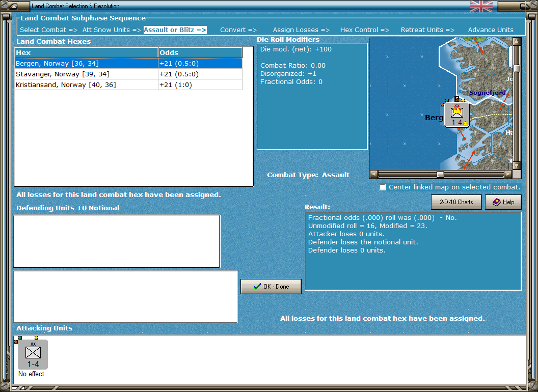This screenshot has height=392, width=538.
Task: Click the Select Combat subphase step
Action: [48, 30]
